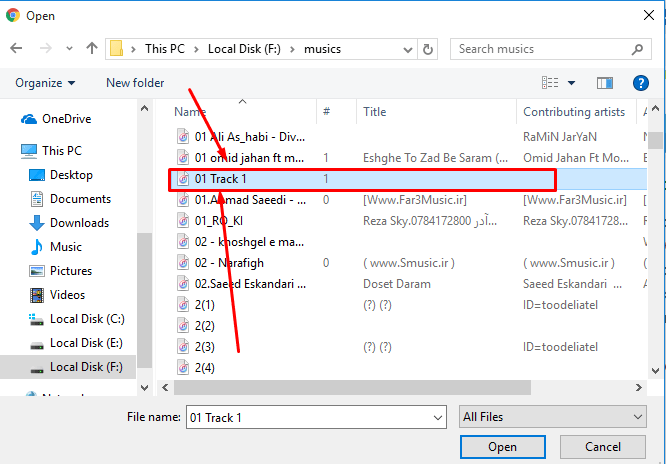The image size is (666, 464).
Task: Toggle the preview pane icon
Action: tap(604, 83)
